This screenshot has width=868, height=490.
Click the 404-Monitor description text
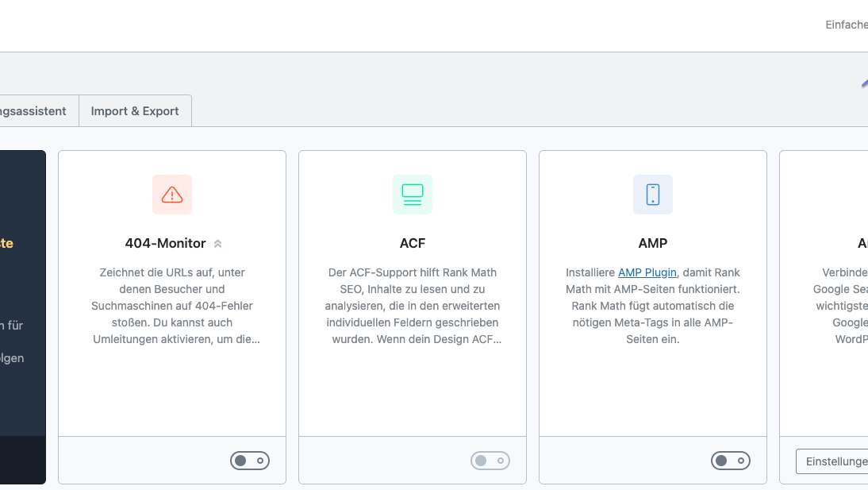(172, 306)
